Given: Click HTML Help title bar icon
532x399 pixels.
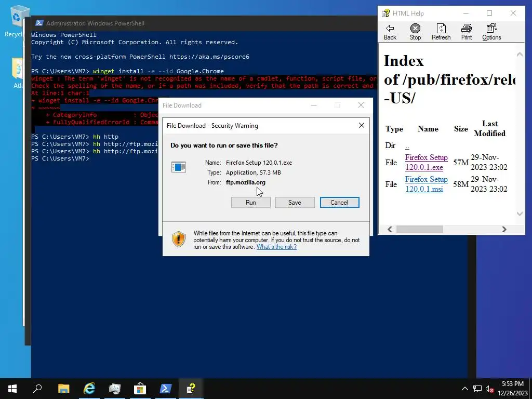Looking at the screenshot, I should 386,13.
